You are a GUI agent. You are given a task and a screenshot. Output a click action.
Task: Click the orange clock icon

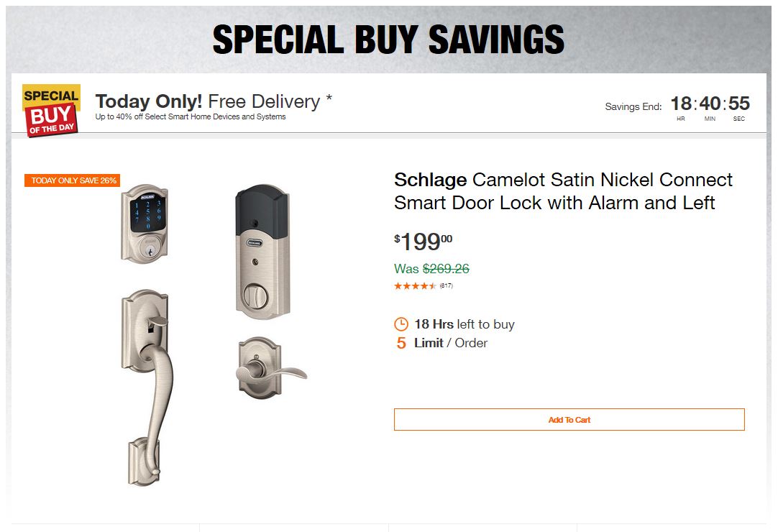pos(401,324)
